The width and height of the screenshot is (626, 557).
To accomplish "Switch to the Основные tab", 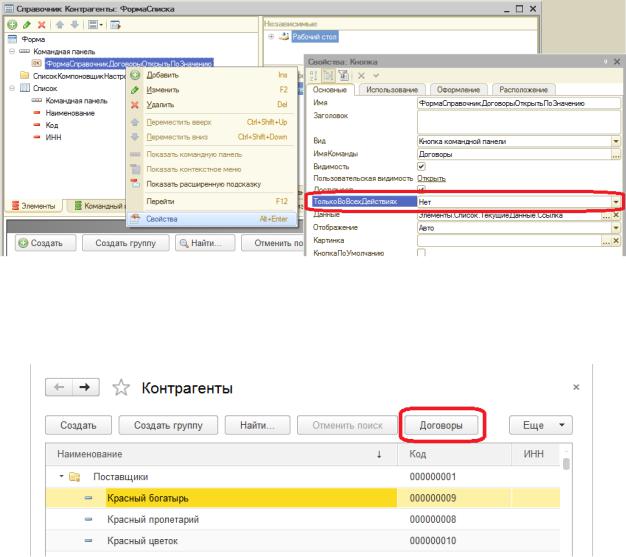I will pyautogui.click(x=330, y=90).
